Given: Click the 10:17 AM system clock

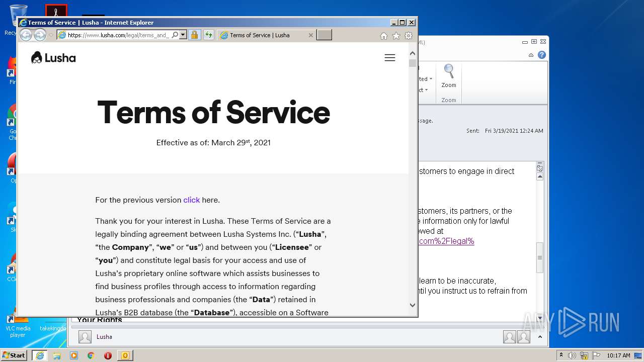Looking at the screenshot, I should [618, 355].
